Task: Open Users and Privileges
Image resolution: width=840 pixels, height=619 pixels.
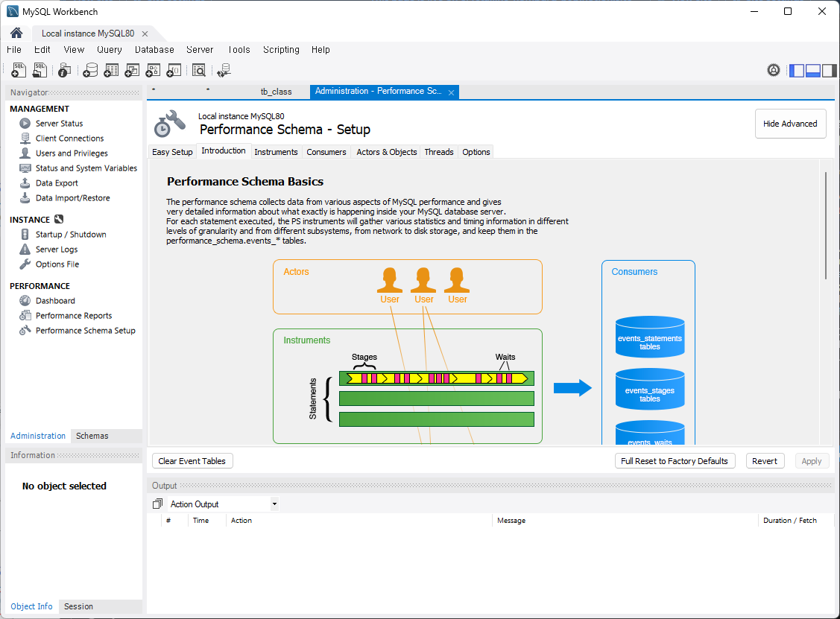Action: tap(72, 153)
